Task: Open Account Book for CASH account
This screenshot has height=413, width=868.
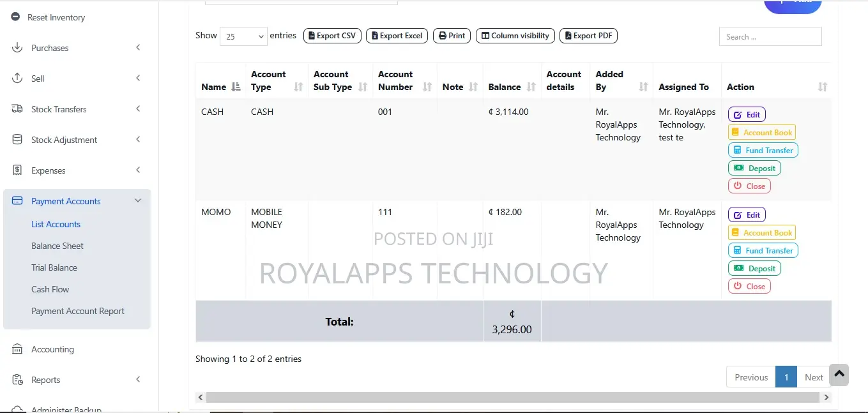Action: [x=762, y=133]
